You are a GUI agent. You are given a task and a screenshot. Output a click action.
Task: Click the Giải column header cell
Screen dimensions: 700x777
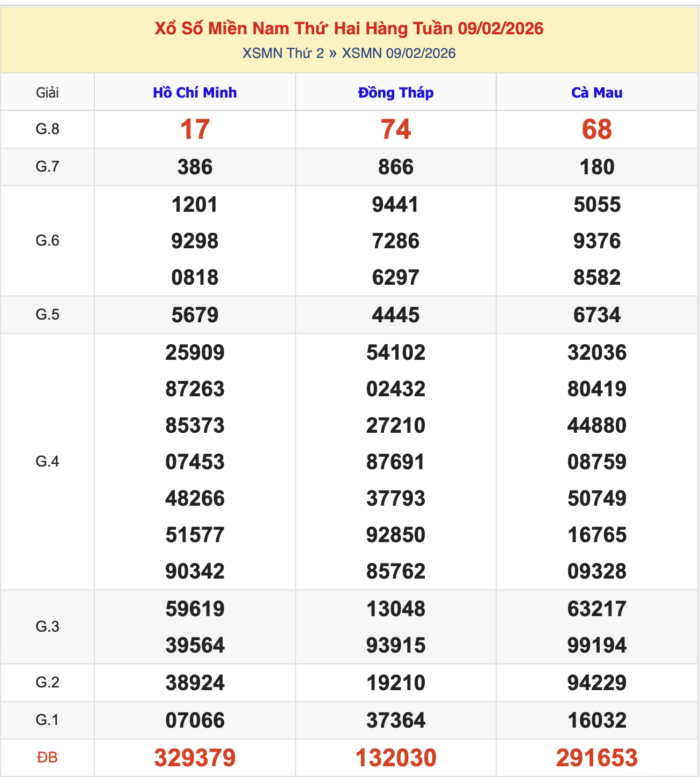point(47,93)
